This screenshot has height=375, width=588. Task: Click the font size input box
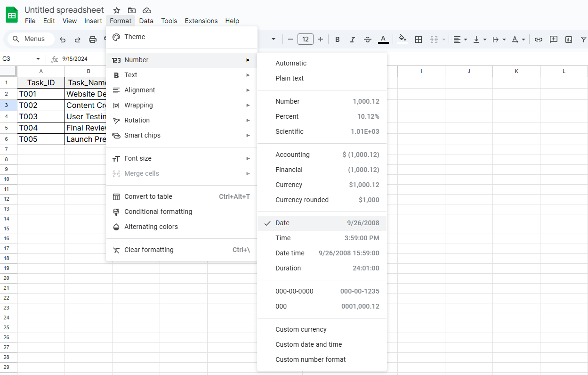tap(305, 39)
